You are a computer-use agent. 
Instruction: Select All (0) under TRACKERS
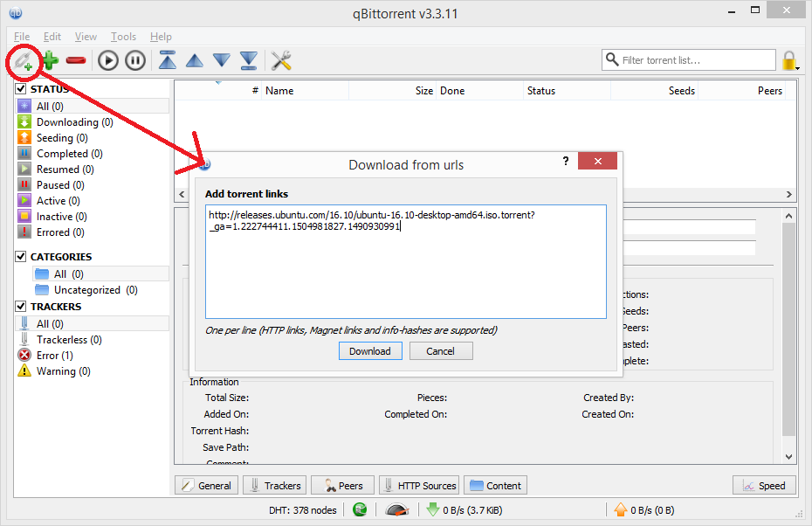(93, 324)
